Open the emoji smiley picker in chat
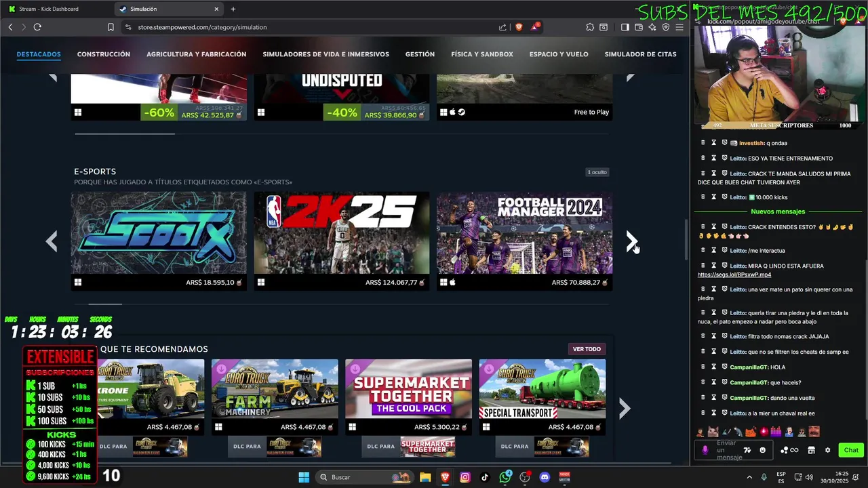The image size is (868, 488). (x=763, y=450)
